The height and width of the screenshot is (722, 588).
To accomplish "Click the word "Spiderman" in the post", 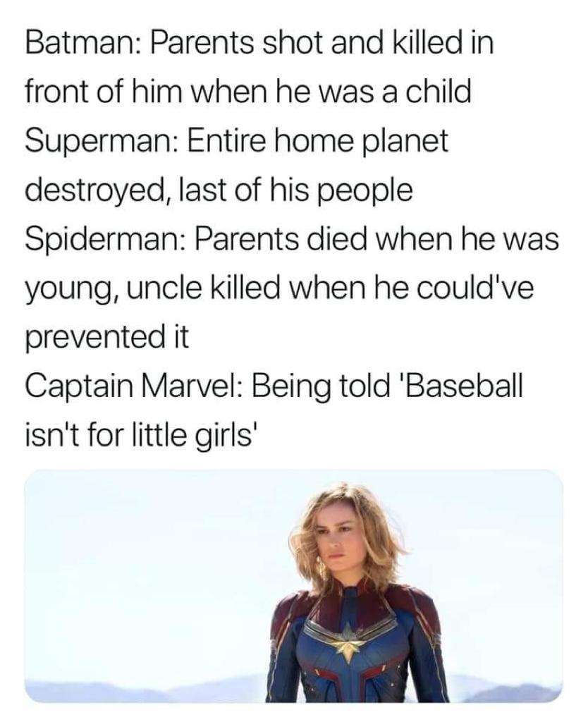I will [102, 239].
